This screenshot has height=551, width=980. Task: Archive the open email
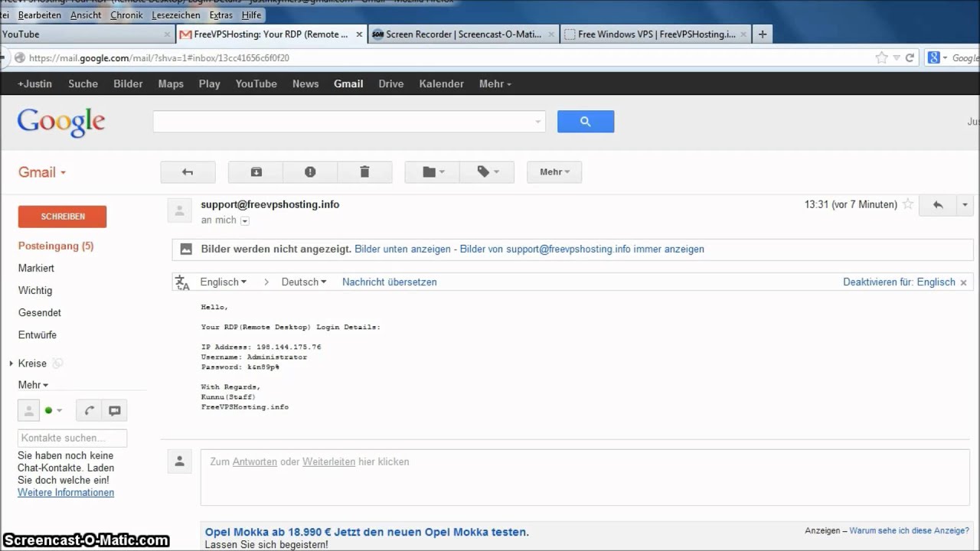pyautogui.click(x=256, y=172)
